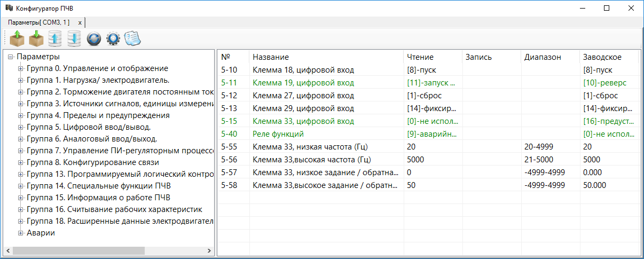This screenshot has width=644, height=259.
Task: Click the box with green down arrow icon
Action: point(36,39)
